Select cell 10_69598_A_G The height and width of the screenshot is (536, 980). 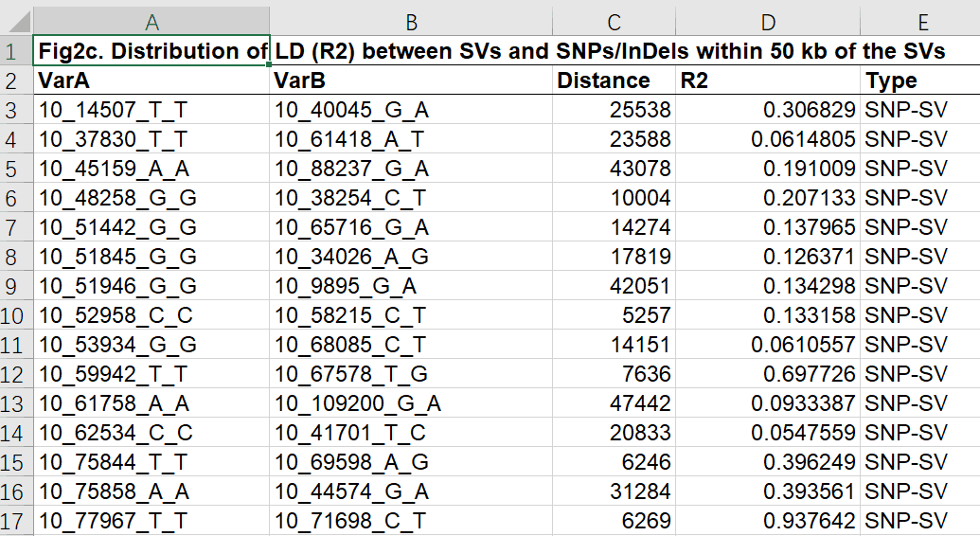click(x=411, y=461)
